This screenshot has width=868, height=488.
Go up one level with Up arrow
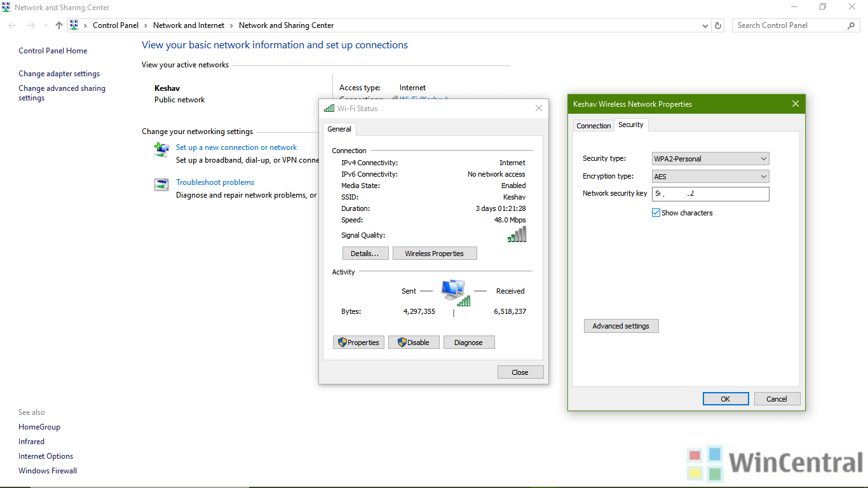pos(59,25)
